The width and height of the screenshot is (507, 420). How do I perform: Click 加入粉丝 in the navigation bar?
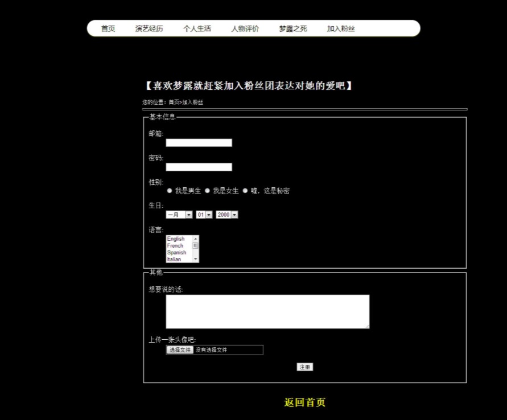click(x=341, y=28)
